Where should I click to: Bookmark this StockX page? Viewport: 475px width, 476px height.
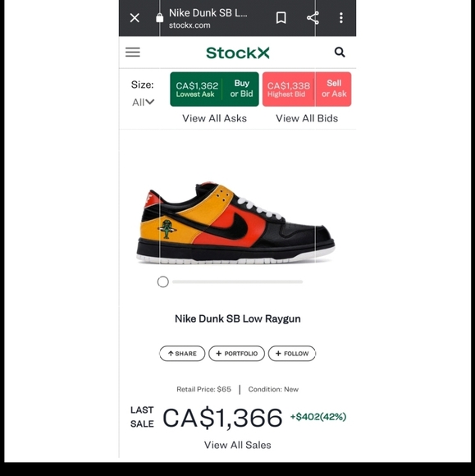coord(281,17)
